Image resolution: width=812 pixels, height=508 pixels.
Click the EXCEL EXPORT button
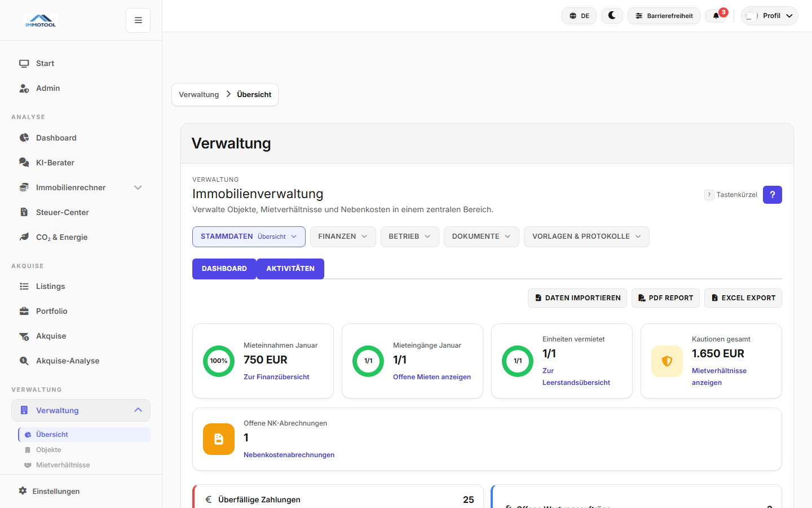click(743, 297)
